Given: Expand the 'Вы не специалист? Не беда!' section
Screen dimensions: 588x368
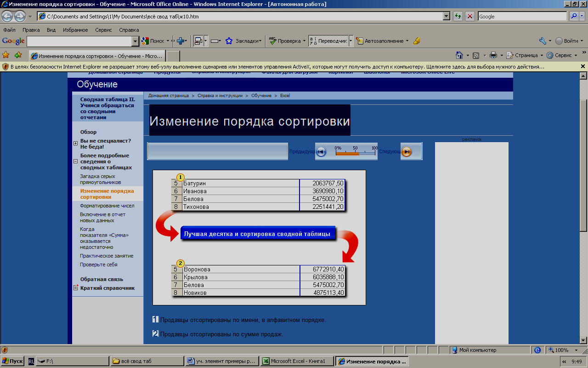Looking at the screenshot, I should pos(75,144).
